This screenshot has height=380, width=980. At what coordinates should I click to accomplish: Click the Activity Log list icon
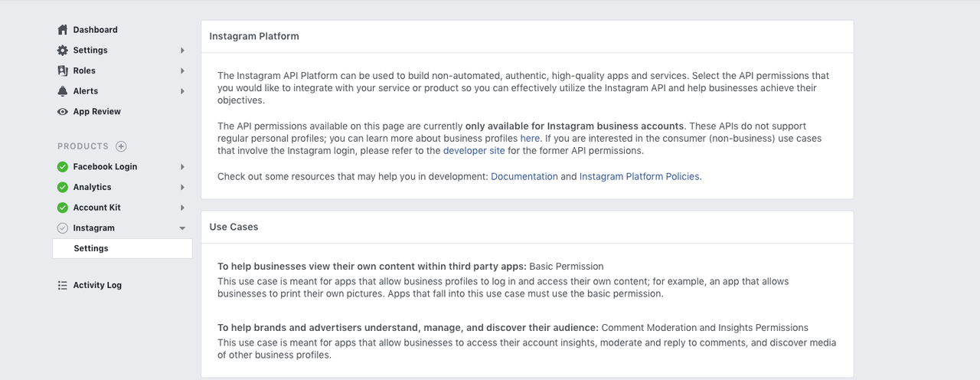pyautogui.click(x=63, y=285)
